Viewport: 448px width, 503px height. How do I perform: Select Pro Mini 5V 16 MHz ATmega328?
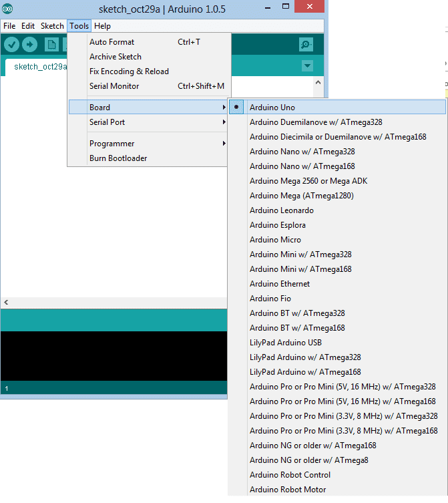[337, 387]
